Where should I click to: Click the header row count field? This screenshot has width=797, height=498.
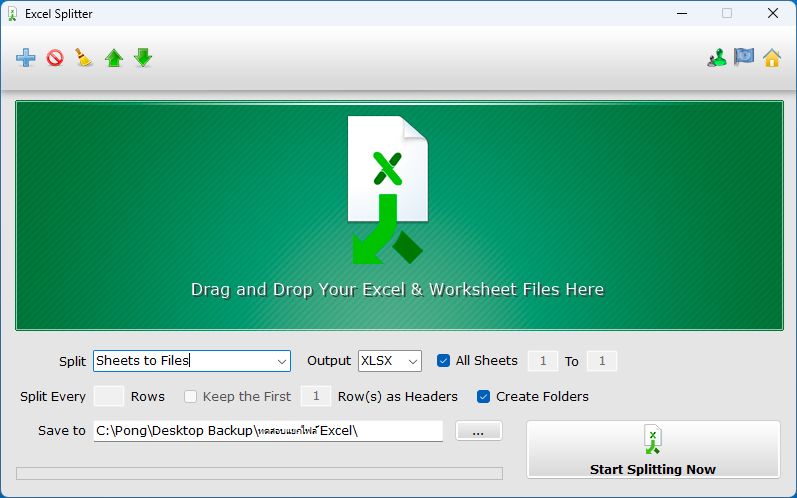(316, 396)
